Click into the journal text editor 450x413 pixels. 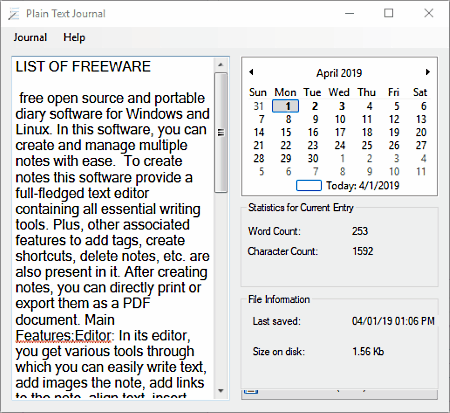click(x=113, y=228)
